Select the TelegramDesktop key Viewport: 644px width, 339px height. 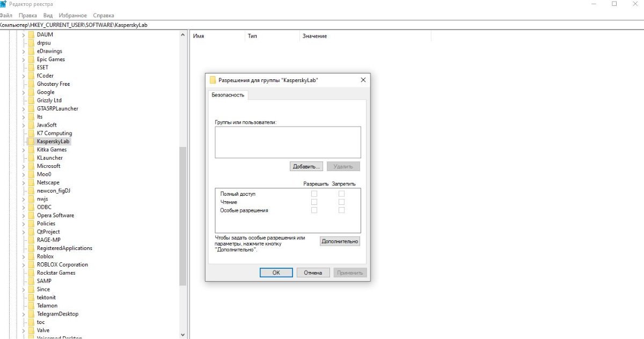pyautogui.click(x=57, y=314)
